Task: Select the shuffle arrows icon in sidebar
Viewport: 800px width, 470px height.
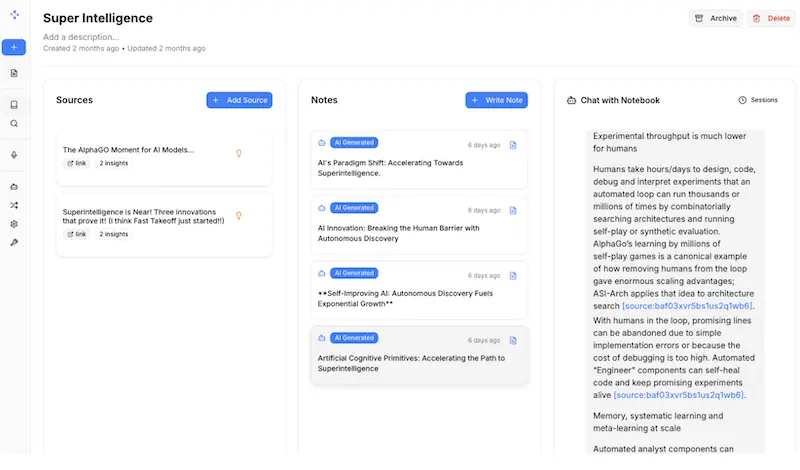Action: click(x=14, y=205)
